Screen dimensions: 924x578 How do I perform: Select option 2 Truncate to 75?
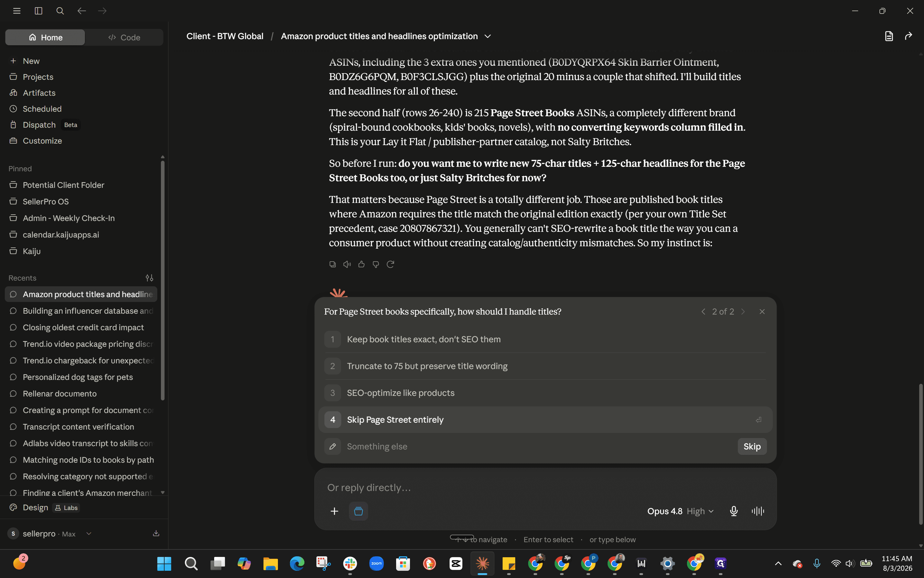point(545,366)
